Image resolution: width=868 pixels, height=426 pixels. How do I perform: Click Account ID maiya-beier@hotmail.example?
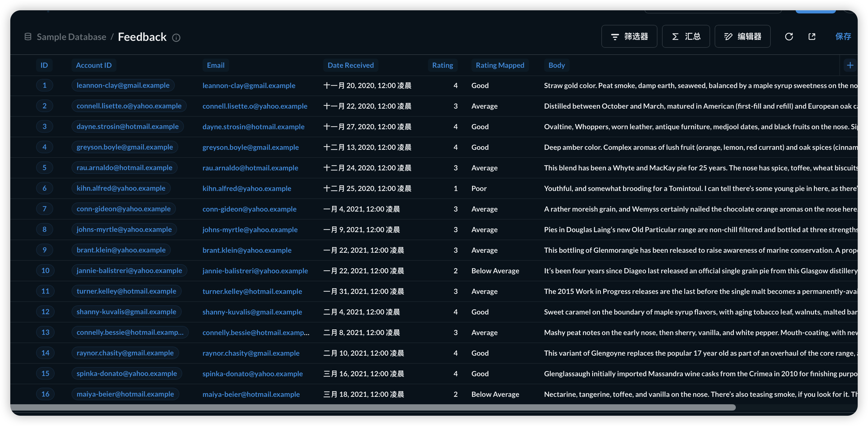point(125,394)
